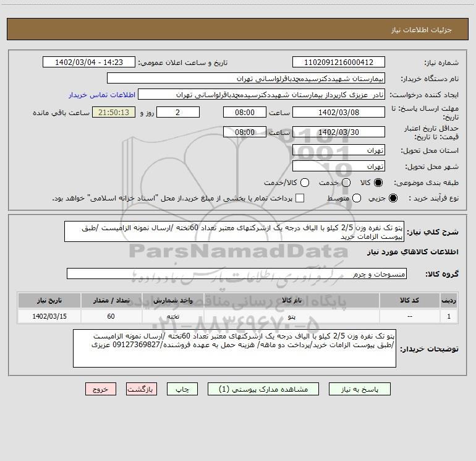Click the واحد شمارش column header
Viewport: 476px width, 461px height.
coord(172,301)
